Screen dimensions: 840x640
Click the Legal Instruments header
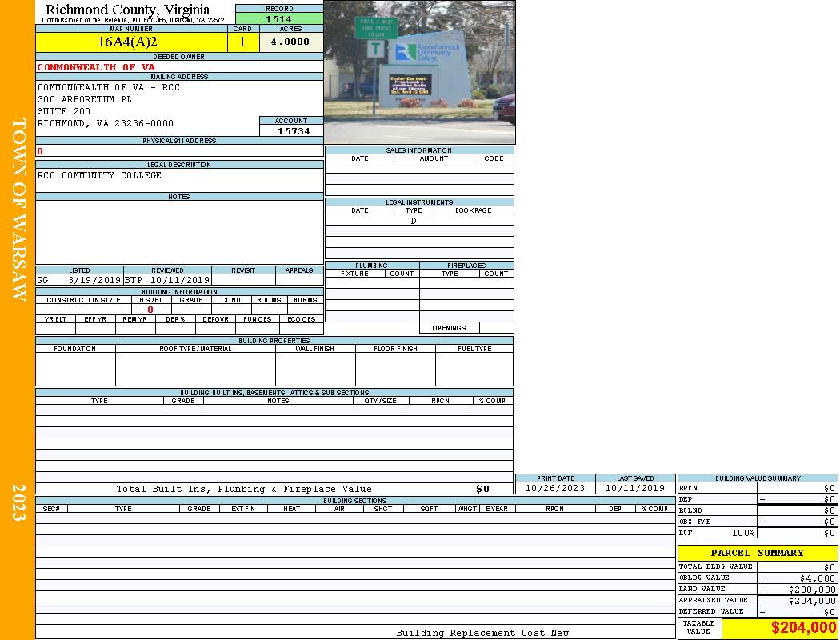tap(419, 202)
